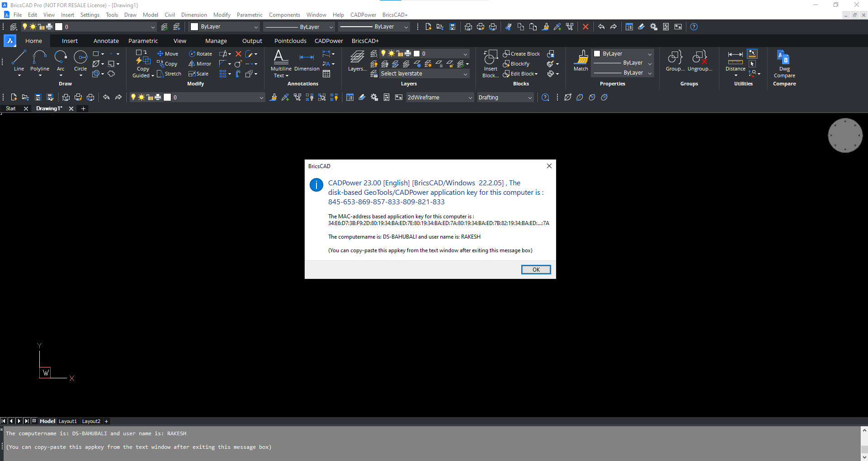
Task: Click the Insert Block tool
Action: click(491, 63)
